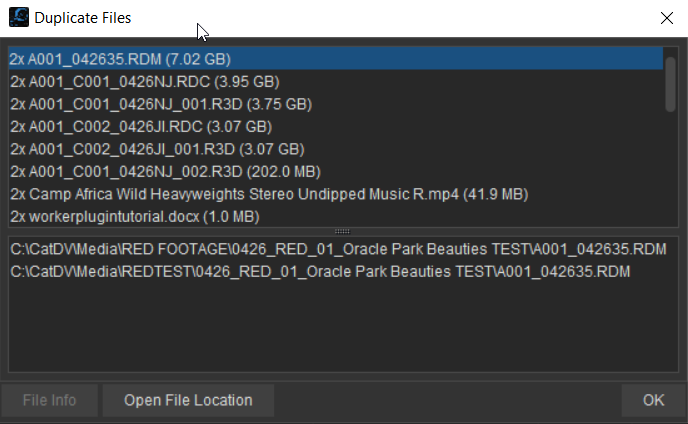Close the Duplicate Files dialog
This screenshot has height=424, width=688.
(666, 18)
